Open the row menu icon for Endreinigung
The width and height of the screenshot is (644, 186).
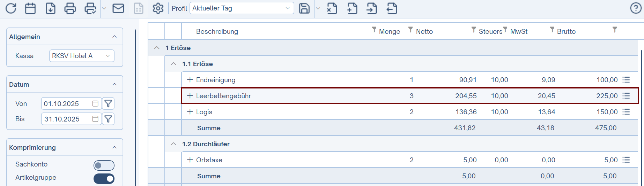[627, 80]
